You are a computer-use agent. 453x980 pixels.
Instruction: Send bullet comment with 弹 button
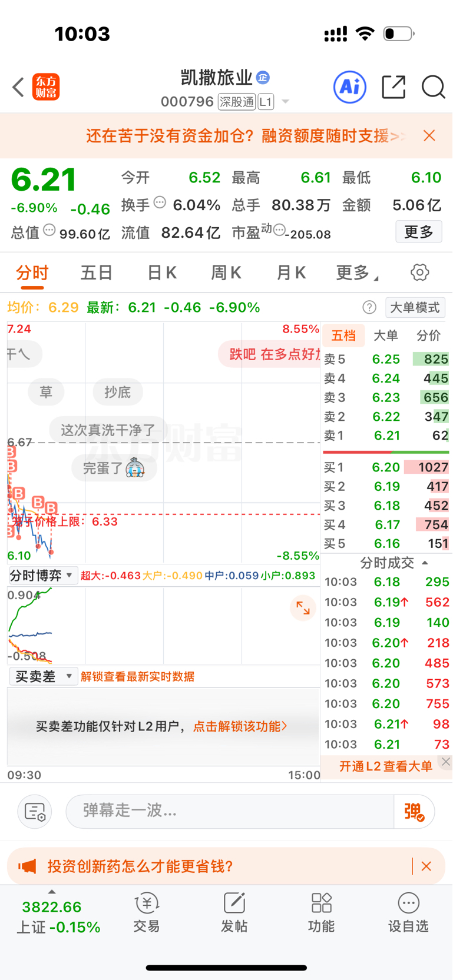pos(414,812)
